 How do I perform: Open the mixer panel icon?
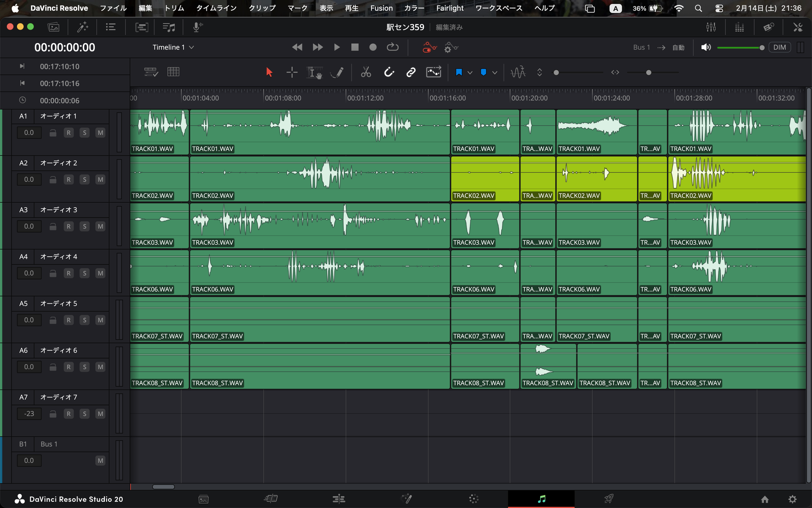coord(711,27)
